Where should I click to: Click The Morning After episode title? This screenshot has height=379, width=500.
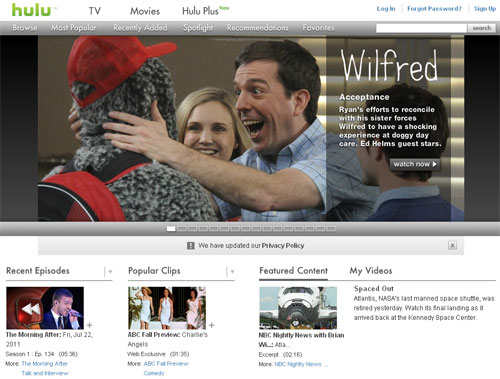33,335
